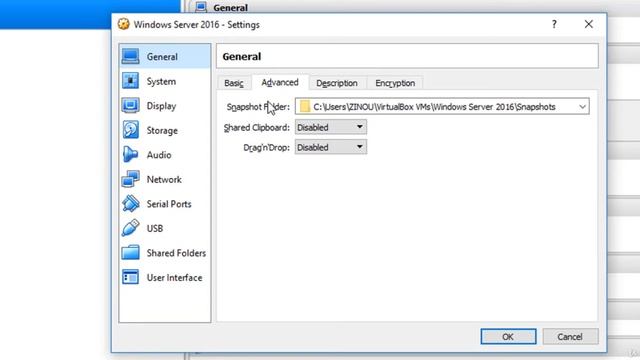Open General settings via its monitor icon
Image resolution: width=640 pixels, height=360 pixels.
coord(130,56)
